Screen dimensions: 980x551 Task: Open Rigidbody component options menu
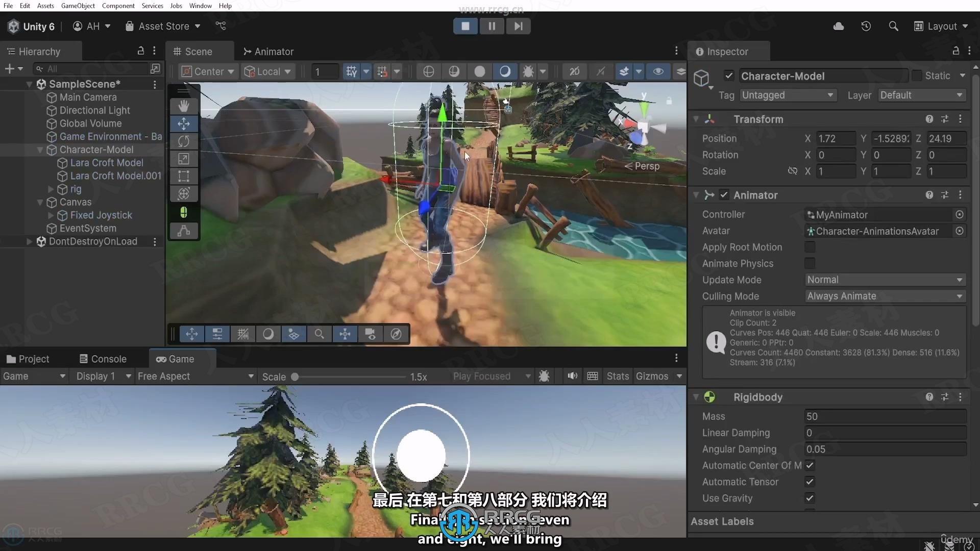960,397
